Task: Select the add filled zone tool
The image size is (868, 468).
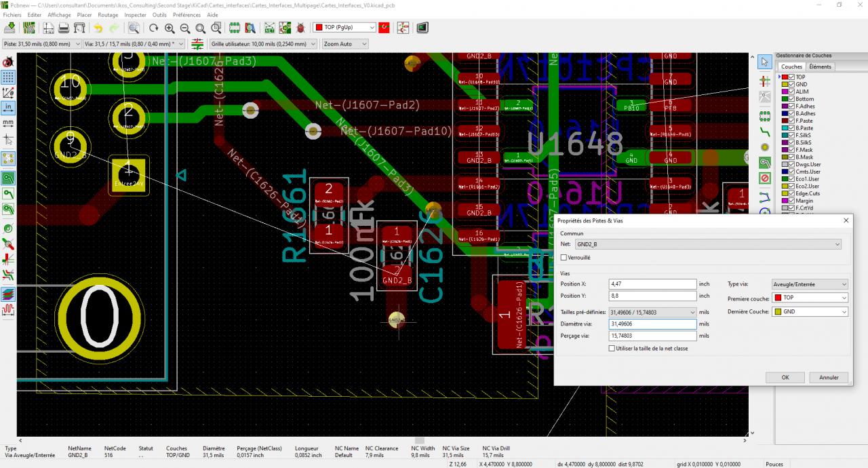Action: (765, 163)
